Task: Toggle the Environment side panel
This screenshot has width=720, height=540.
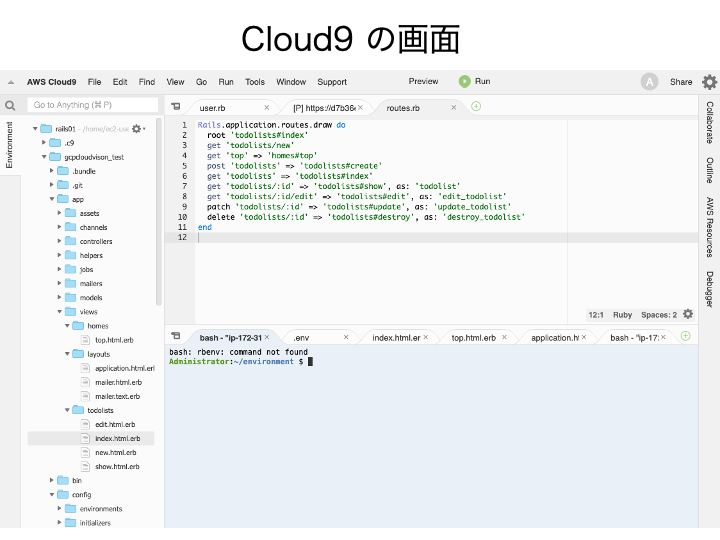Action: coord(9,145)
